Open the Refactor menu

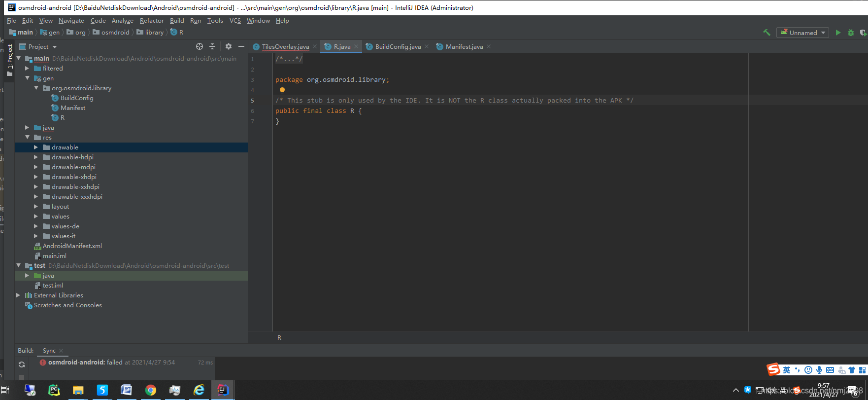pyautogui.click(x=152, y=21)
